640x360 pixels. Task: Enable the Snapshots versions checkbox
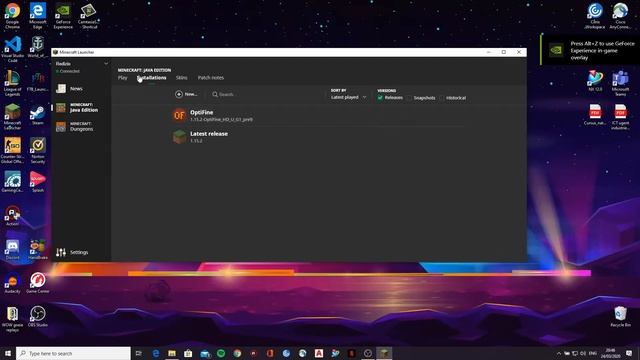coord(409,98)
